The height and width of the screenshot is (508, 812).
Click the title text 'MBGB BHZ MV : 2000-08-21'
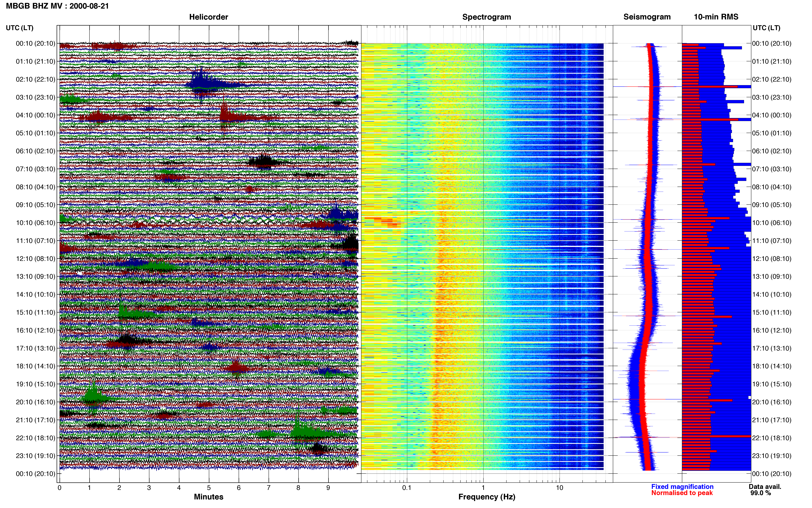[57, 6]
